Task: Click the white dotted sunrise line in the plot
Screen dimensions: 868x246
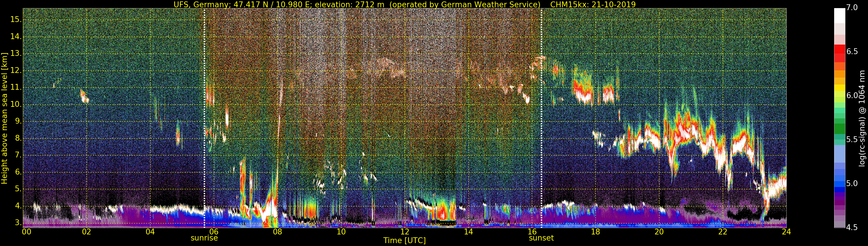Action: point(205,118)
